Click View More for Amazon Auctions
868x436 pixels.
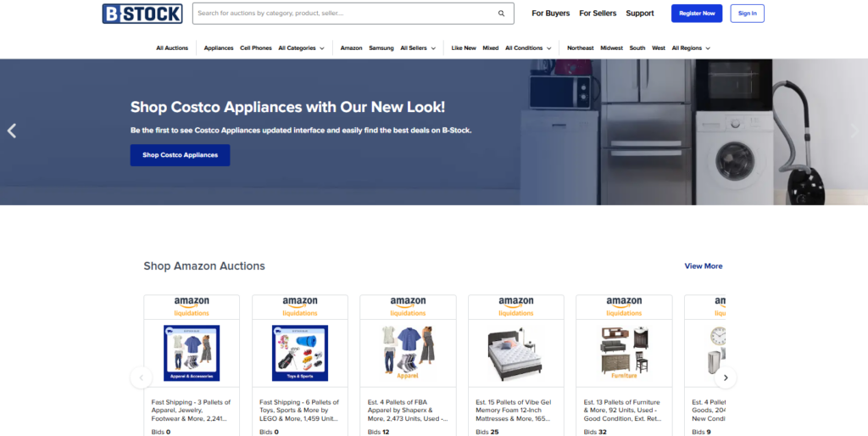[704, 266]
